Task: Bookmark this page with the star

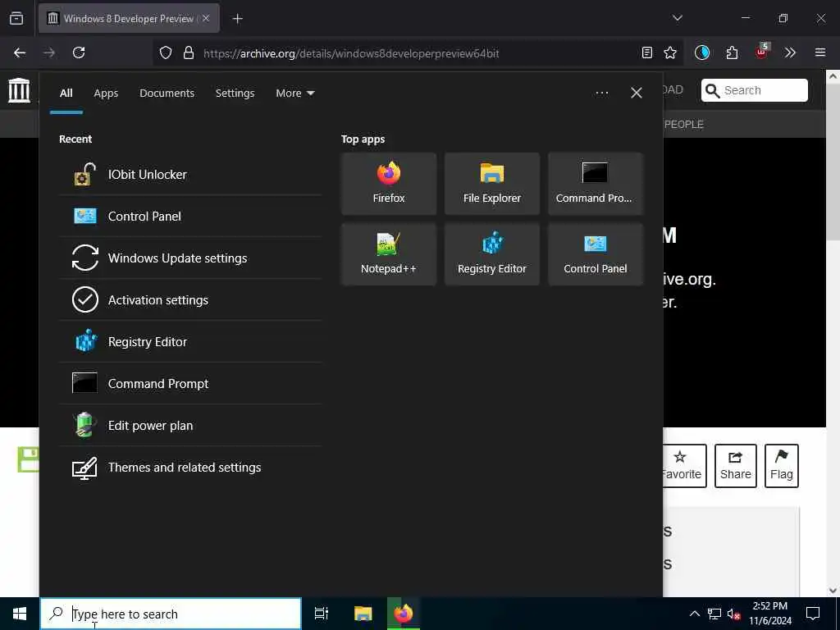Action: (670, 52)
